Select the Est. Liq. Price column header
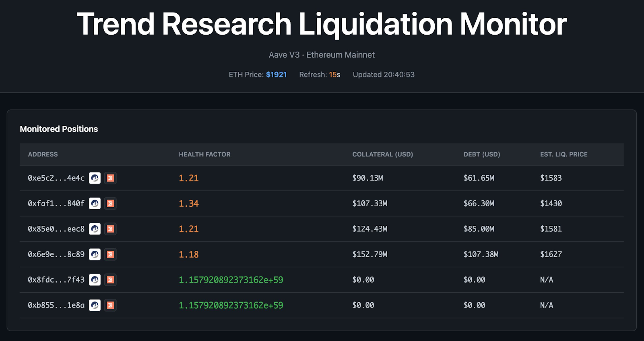Screen dimensions: 644x341 click(x=563, y=154)
